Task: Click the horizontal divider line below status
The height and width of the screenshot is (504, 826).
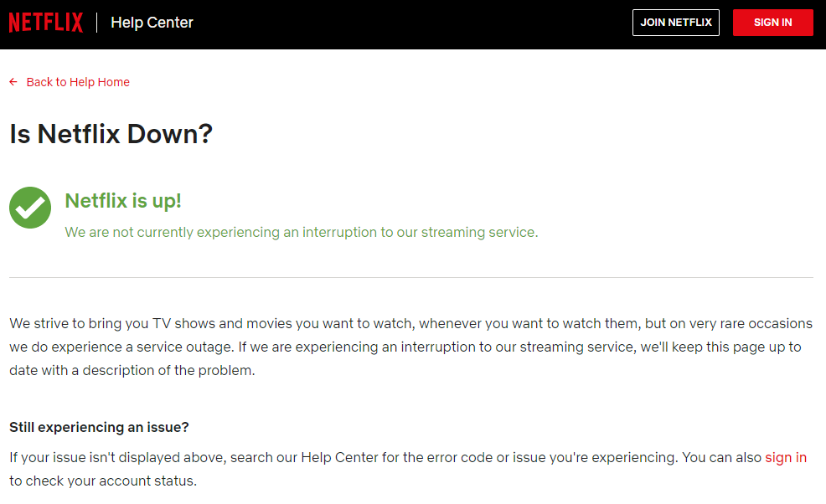Action: [410, 278]
